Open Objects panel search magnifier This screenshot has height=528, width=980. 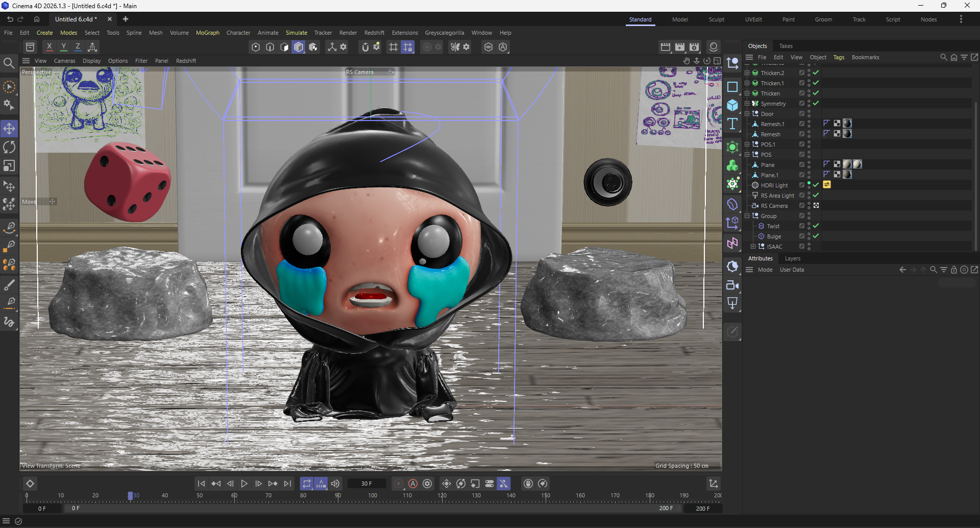(x=944, y=57)
